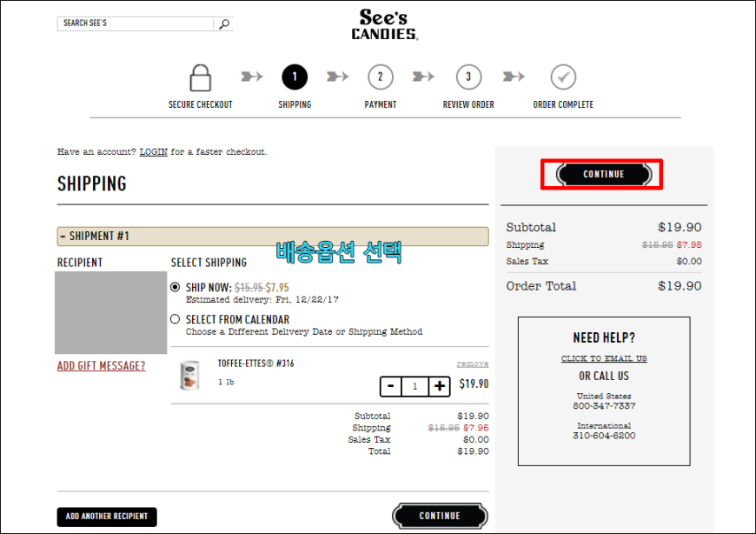Click the Order Complete checkmark circle
The image size is (756, 534).
pos(563,77)
